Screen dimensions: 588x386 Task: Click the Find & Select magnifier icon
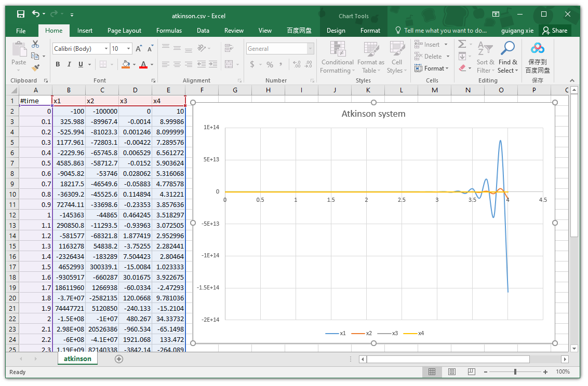tap(507, 49)
